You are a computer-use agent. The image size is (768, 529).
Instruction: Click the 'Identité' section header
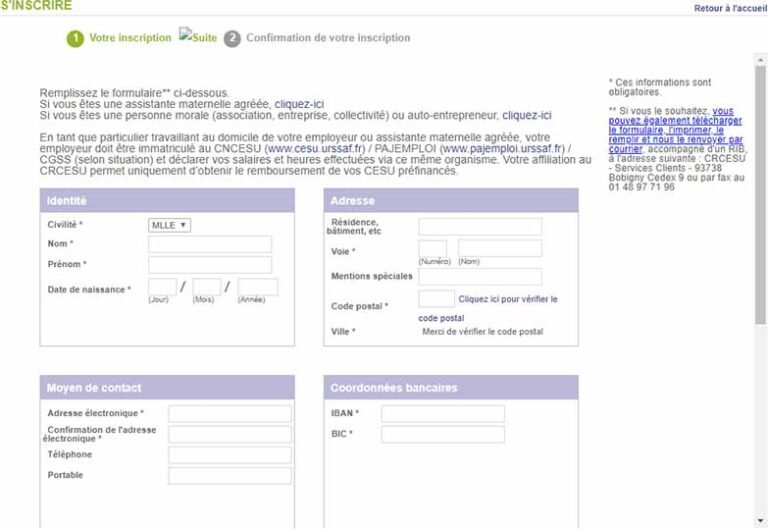click(x=167, y=200)
